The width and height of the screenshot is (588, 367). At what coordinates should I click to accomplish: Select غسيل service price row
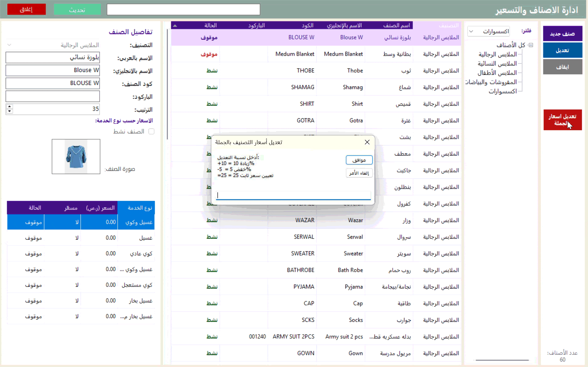81,238
